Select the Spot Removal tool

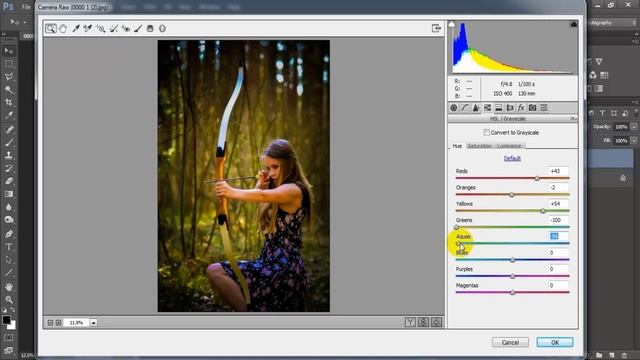113,29
